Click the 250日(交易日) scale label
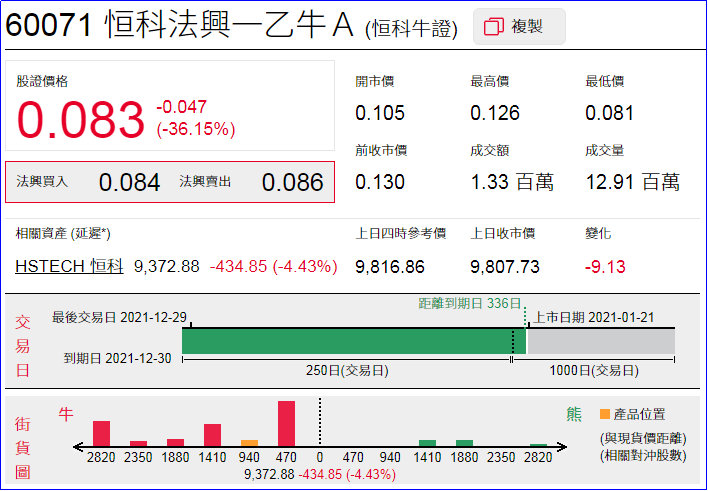Image resolution: width=708 pixels, height=491 pixels. coord(347,371)
